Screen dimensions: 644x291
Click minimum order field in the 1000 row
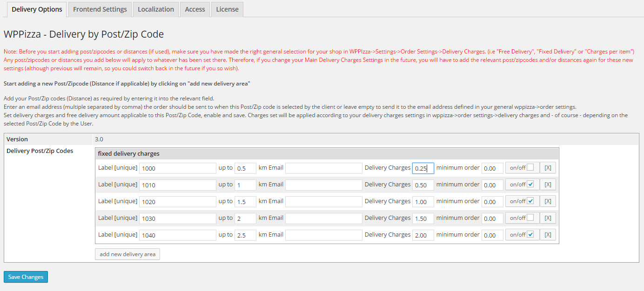tap(492, 168)
